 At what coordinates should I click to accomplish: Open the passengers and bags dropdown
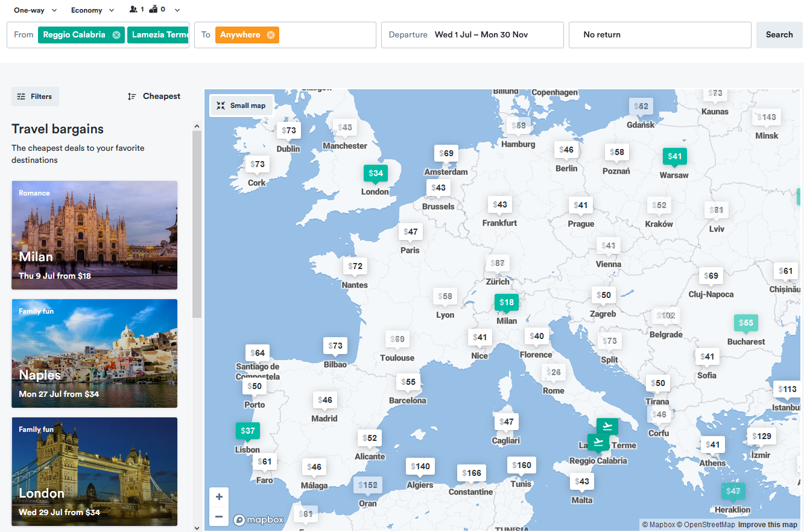[154, 10]
